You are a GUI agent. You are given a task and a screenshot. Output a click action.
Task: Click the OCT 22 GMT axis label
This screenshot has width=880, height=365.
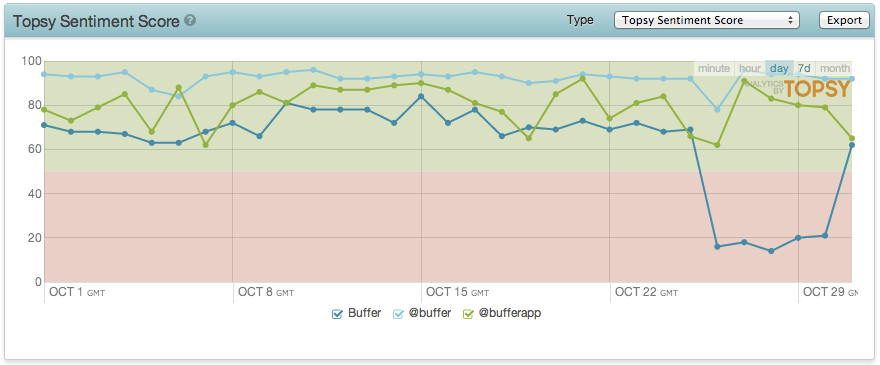[x=647, y=292]
